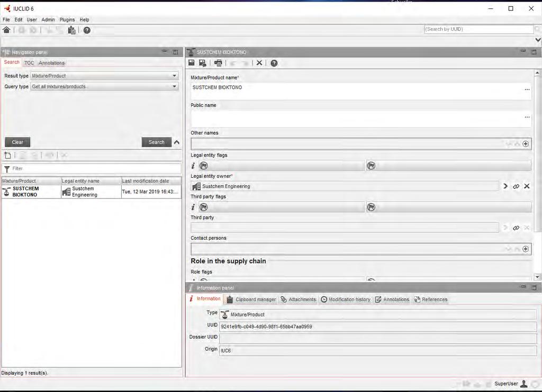Sort by Mixture/Product column header

[x=31, y=181]
